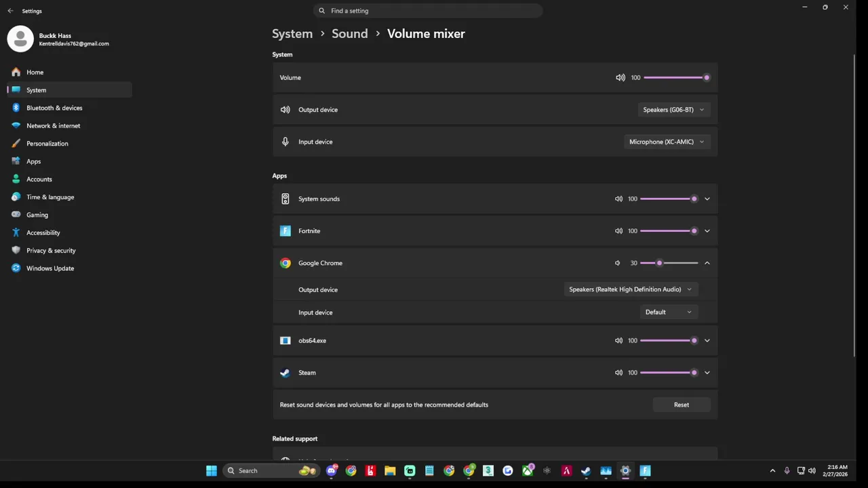Open Time & language settings

pyautogui.click(x=69, y=197)
